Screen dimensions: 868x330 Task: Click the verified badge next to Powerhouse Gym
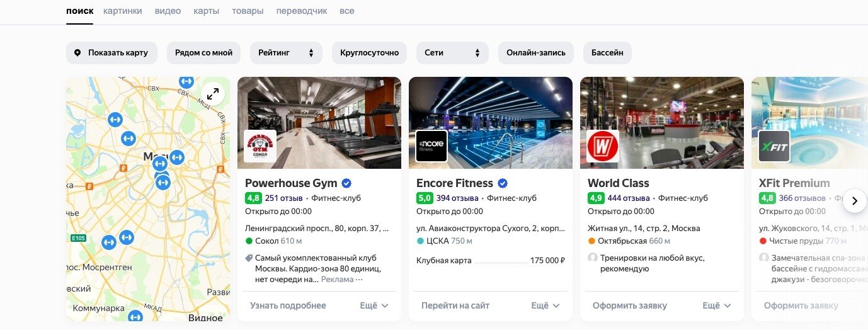coord(346,183)
